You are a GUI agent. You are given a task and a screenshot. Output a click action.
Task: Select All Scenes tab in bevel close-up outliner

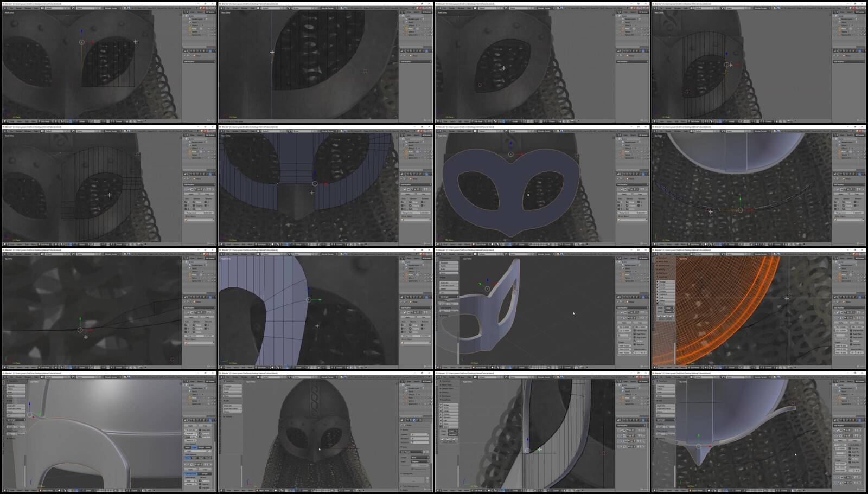[210, 381]
